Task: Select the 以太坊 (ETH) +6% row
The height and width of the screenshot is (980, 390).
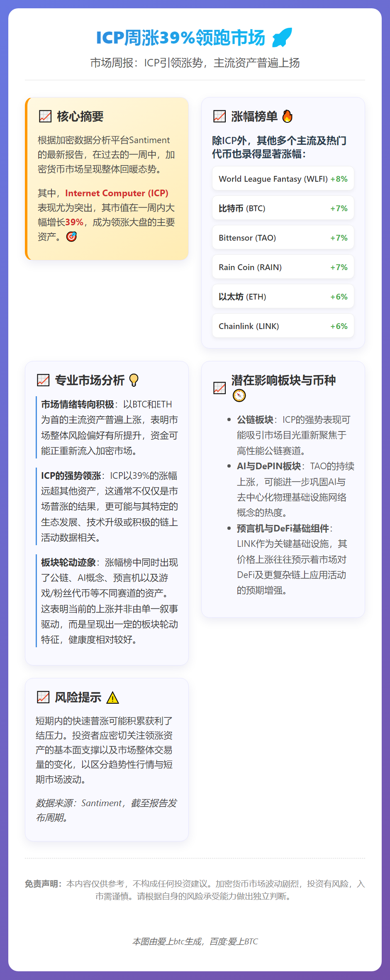Action: click(283, 296)
